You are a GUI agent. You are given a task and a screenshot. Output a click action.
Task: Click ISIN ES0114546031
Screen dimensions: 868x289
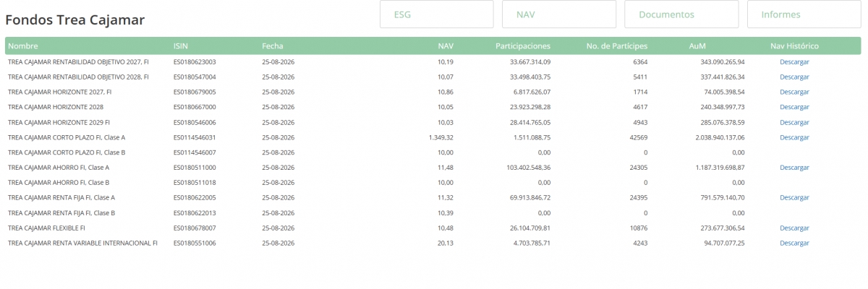[195, 137]
